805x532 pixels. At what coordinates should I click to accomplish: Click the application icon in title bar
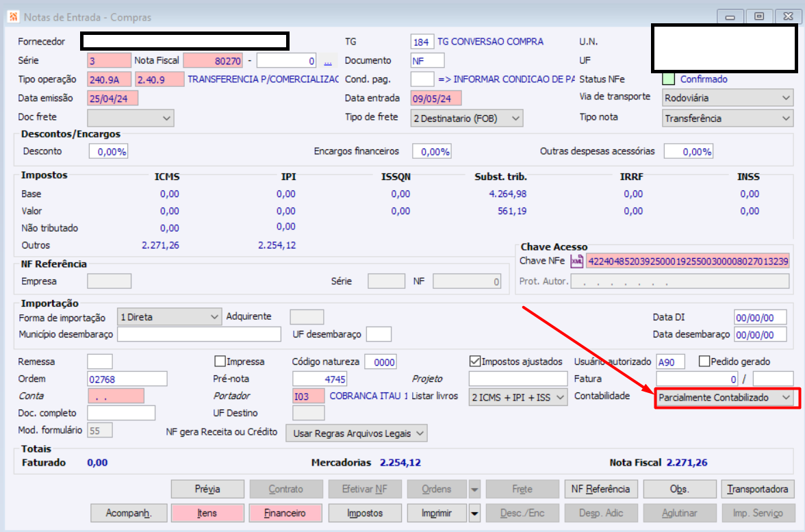(13, 17)
